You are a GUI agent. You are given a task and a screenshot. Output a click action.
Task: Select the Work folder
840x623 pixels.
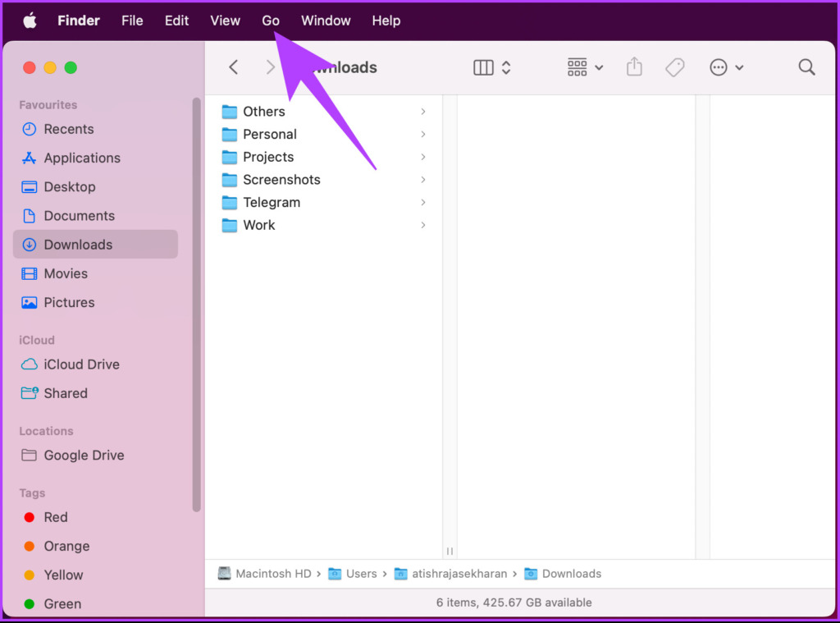pos(323,225)
